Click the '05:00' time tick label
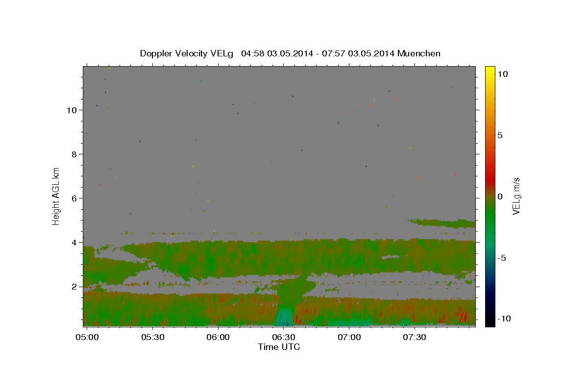Viewport: 588px width, 392px height. [87, 337]
